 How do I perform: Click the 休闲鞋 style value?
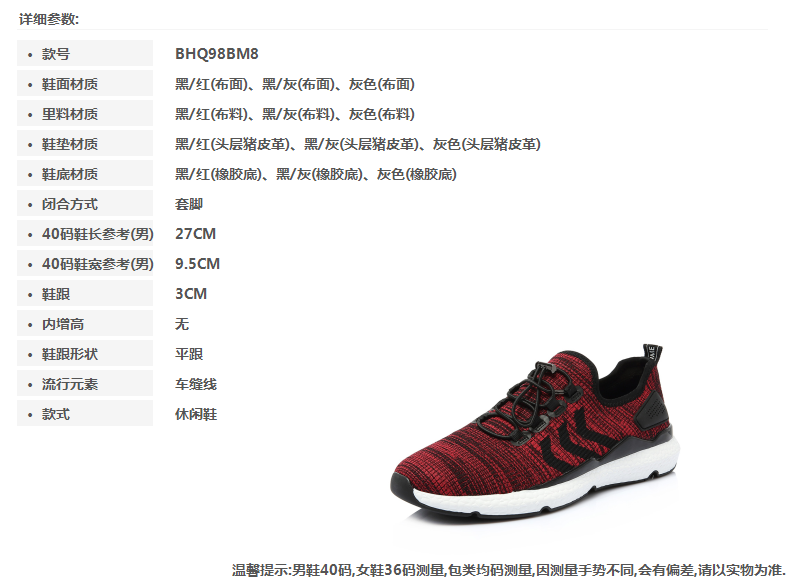click(x=196, y=414)
